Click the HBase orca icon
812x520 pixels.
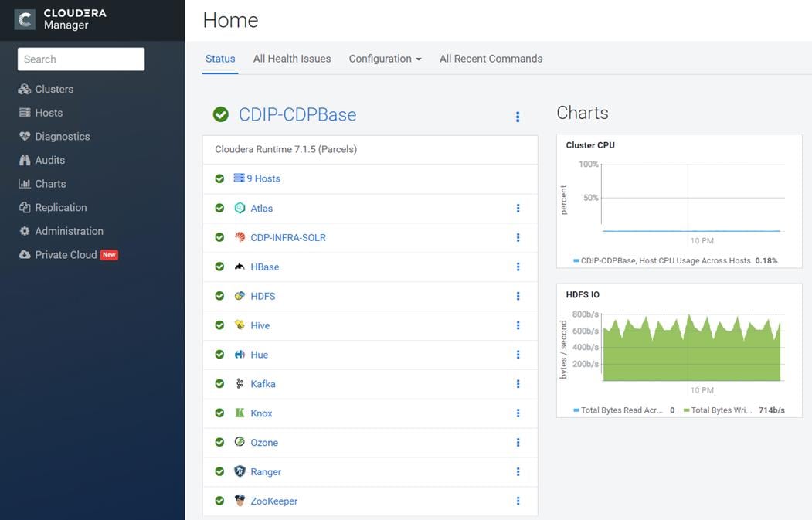[x=240, y=267]
